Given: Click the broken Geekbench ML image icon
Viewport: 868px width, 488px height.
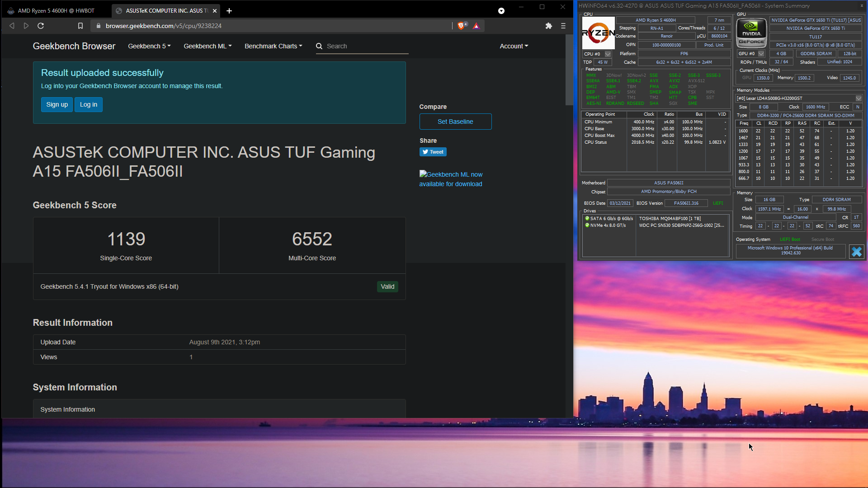Looking at the screenshot, I should tap(423, 174).
